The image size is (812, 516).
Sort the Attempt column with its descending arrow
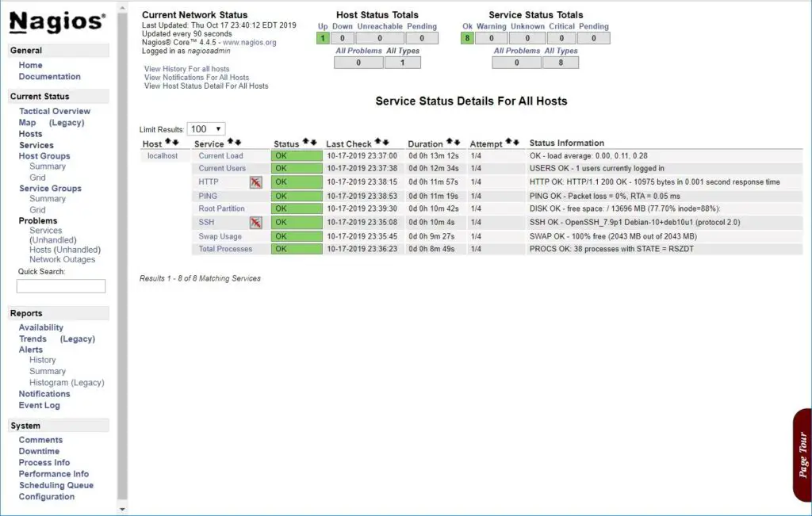pos(518,140)
